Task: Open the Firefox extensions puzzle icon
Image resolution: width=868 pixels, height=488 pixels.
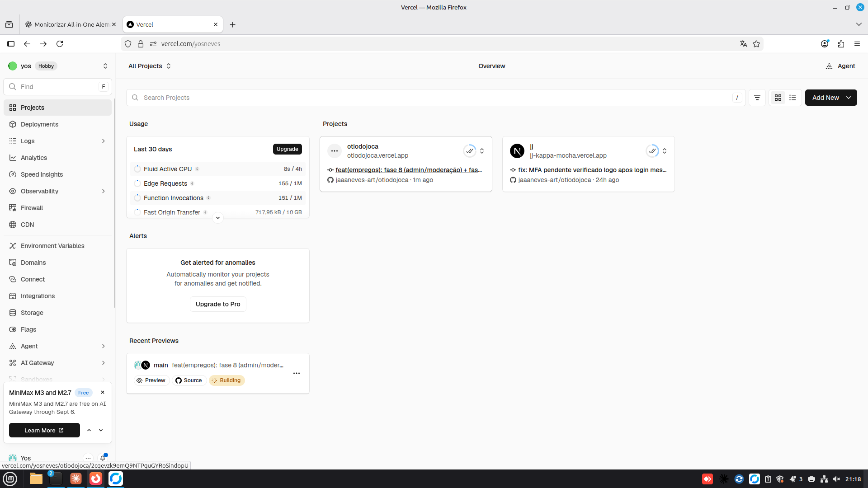Action: (841, 44)
